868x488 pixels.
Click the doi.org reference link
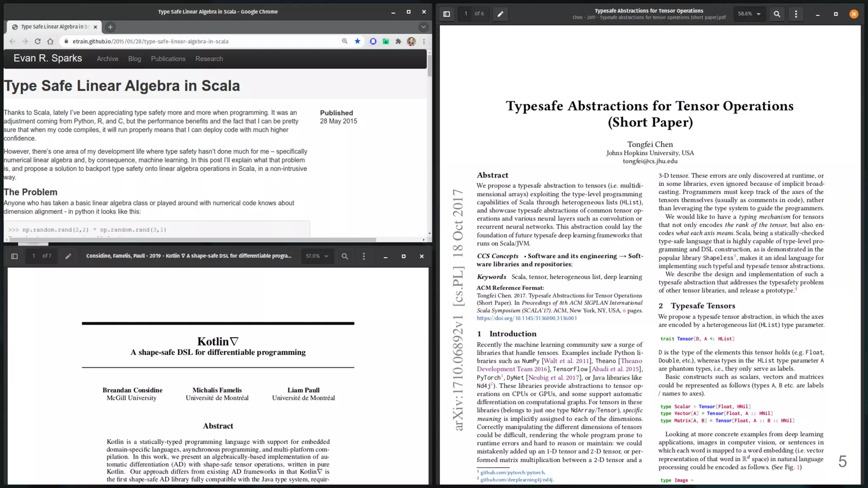[x=526, y=319]
